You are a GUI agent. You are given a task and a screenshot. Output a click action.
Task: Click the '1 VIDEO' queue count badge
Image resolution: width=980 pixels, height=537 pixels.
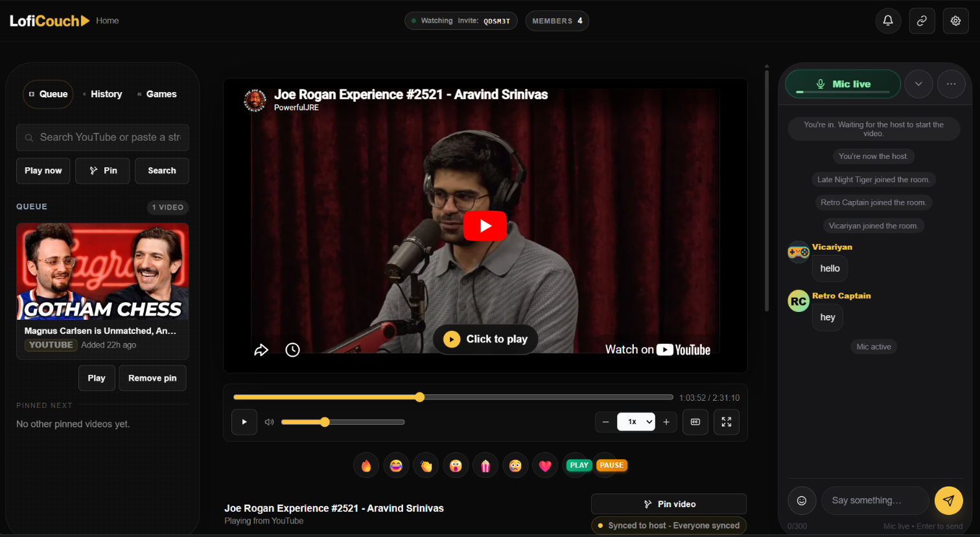point(167,208)
